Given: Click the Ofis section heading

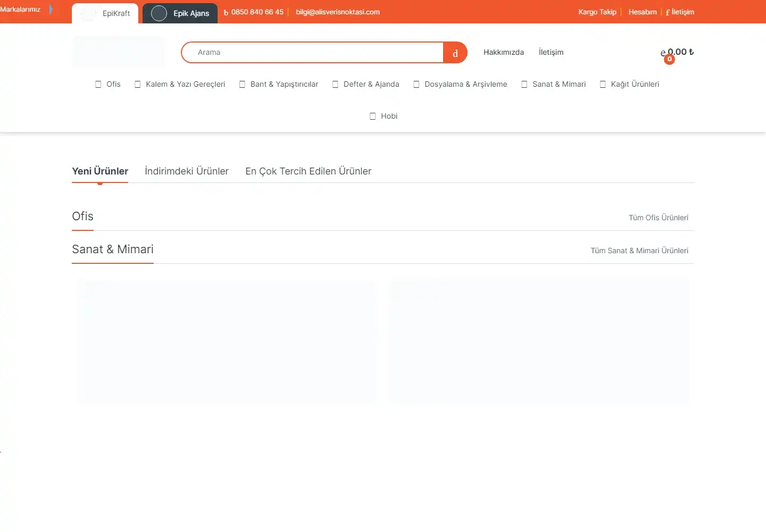Looking at the screenshot, I should [x=82, y=217].
